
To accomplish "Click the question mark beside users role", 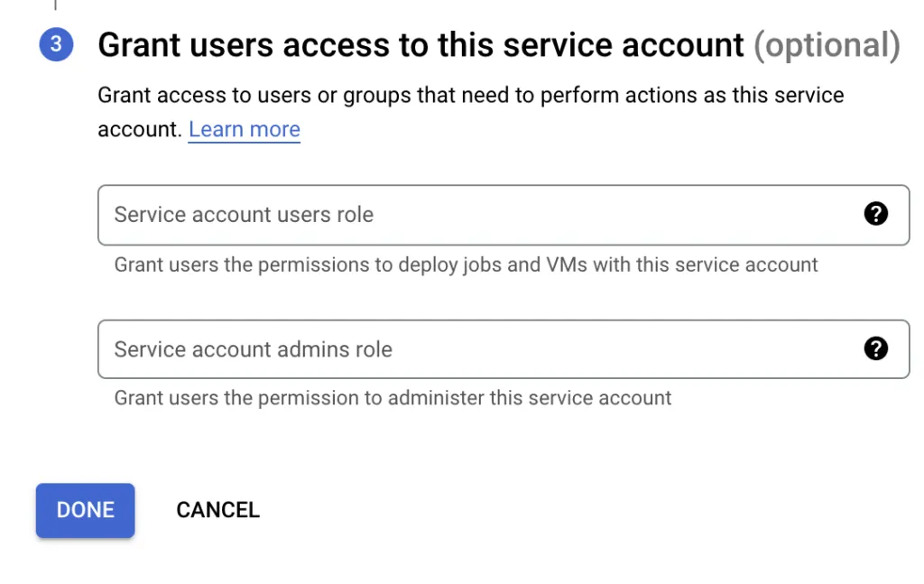I will click(875, 214).
